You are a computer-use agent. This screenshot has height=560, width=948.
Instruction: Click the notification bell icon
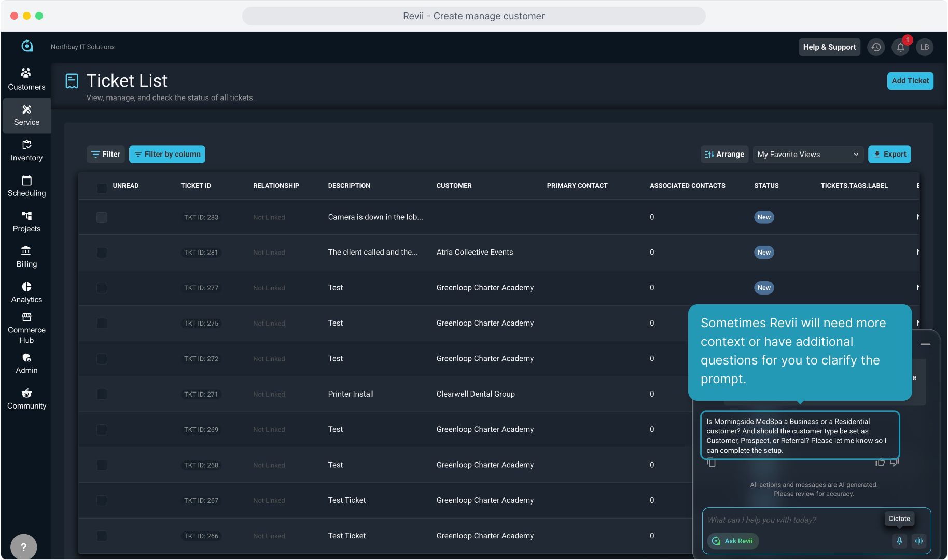pyautogui.click(x=901, y=47)
